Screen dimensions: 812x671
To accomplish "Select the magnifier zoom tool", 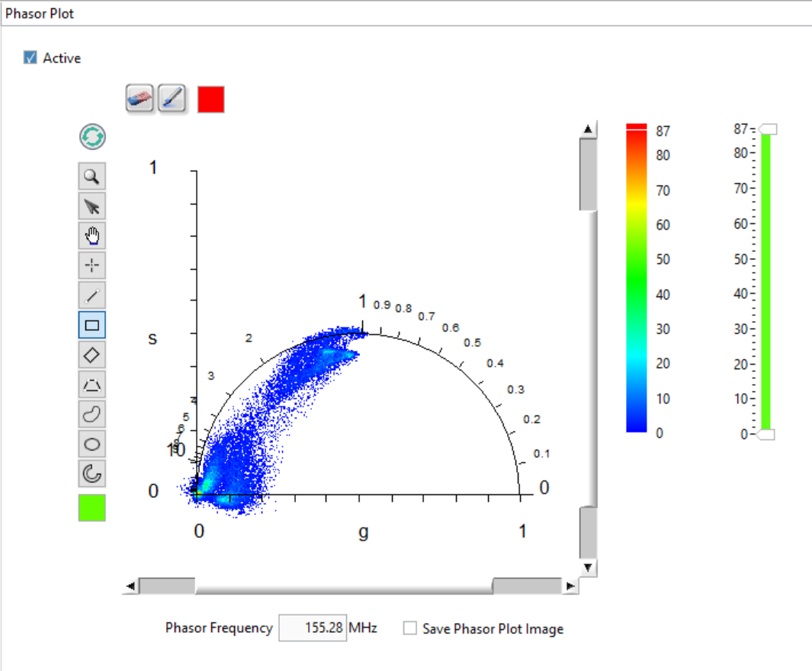I will 92,177.
